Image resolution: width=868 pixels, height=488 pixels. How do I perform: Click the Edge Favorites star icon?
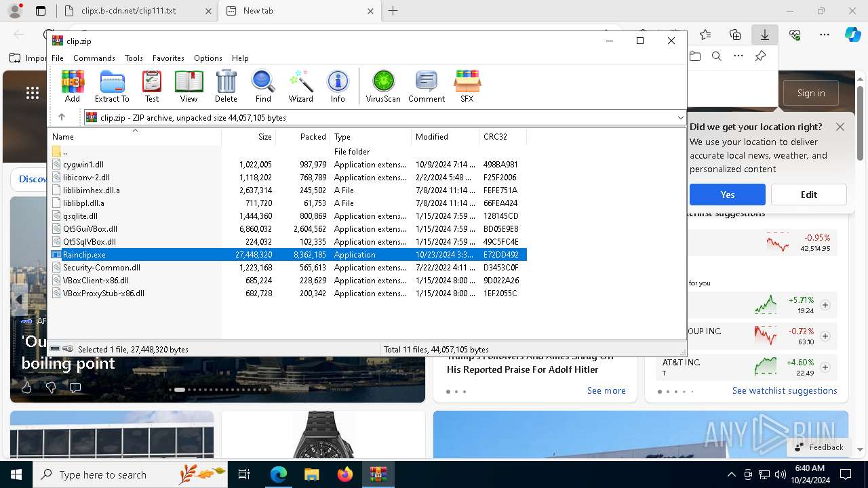[x=705, y=35]
